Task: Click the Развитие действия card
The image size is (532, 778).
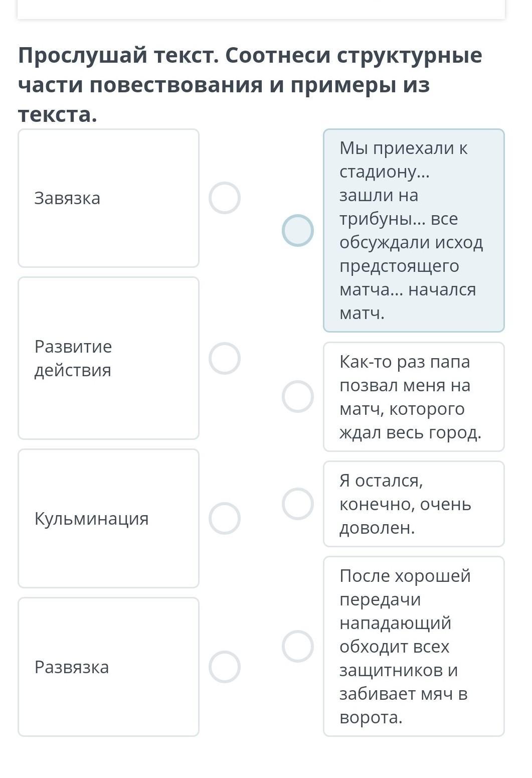Action: coord(108,358)
